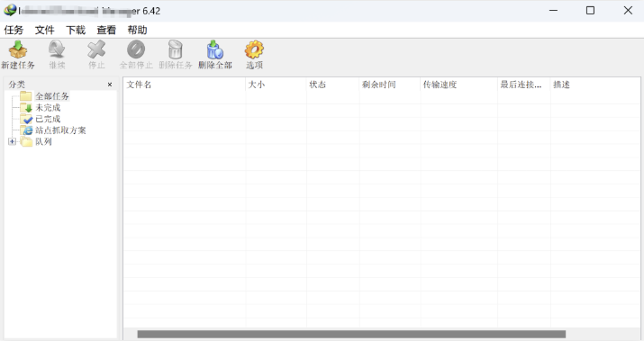This screenshot has height=341, width=644.
Task: Sort by the 最后连接 column header
Action: coord(523,85)
